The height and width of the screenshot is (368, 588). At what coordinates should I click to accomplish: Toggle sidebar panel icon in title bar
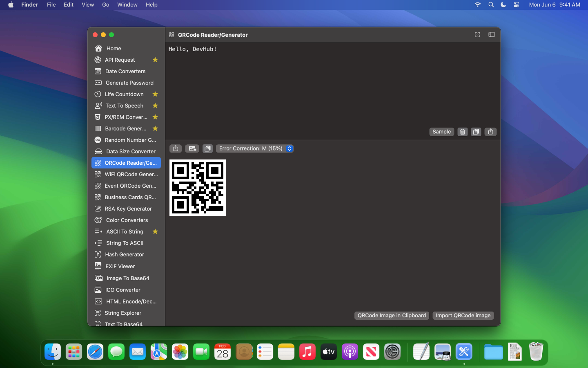pyautogui.click(x=492, y=35)
